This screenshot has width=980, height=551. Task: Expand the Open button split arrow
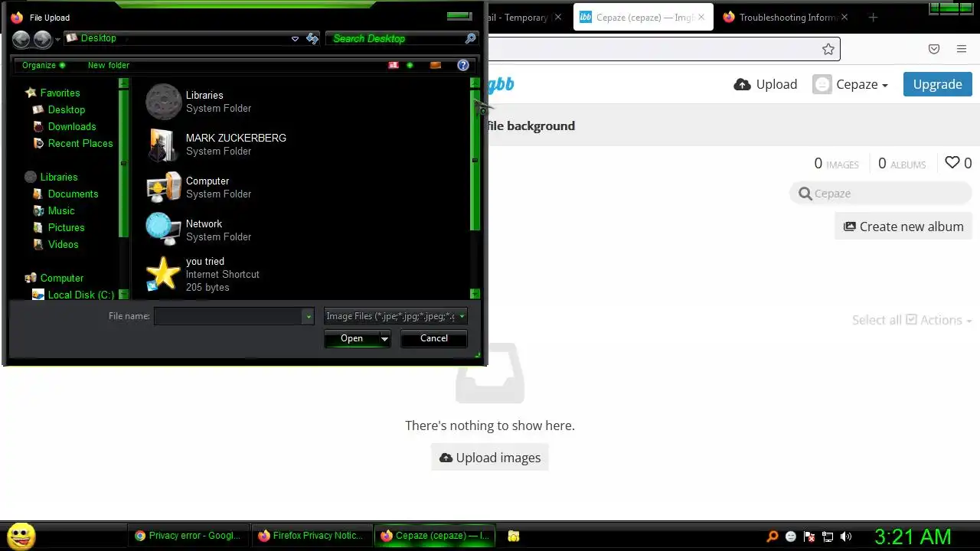point(384,338)
